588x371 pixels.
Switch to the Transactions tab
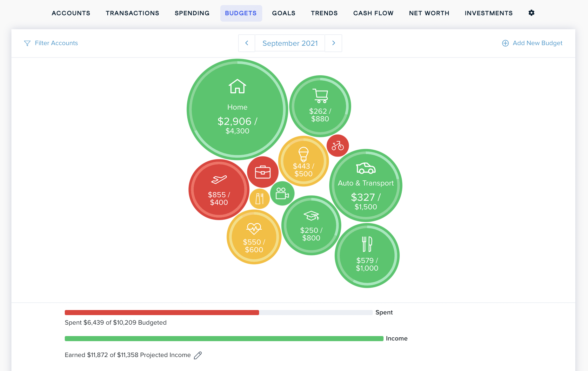pyautogui.click(x=132, y=13)
